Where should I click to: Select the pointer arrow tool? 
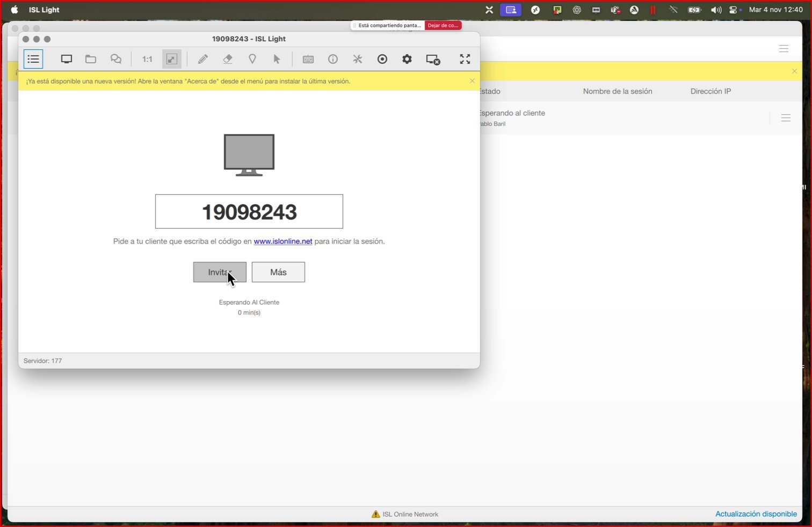click(x=277, y=59)
